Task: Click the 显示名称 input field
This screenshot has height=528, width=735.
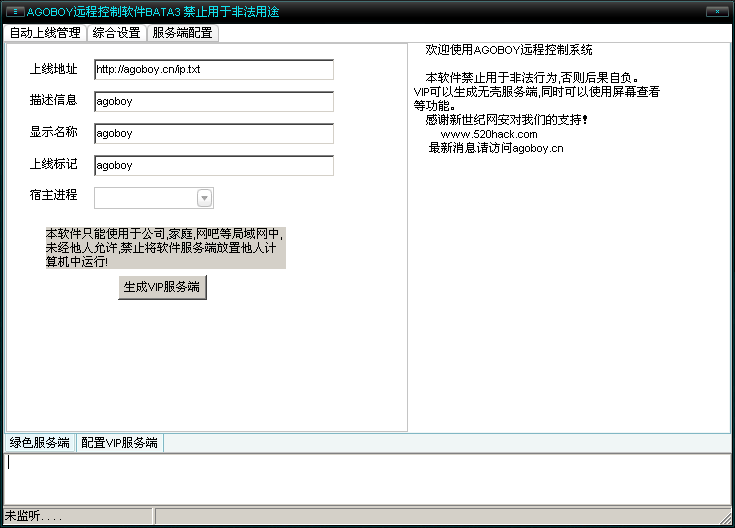Action: pos(213,133)
